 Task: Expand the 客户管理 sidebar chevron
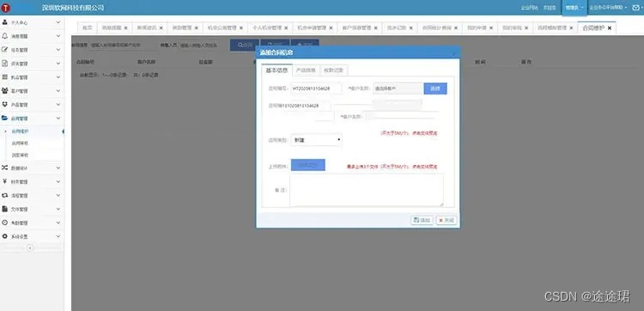[x=58, y=91]
